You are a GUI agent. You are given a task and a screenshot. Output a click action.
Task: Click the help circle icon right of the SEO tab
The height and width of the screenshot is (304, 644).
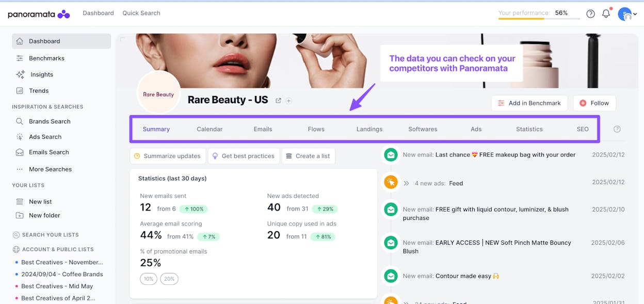617,129
